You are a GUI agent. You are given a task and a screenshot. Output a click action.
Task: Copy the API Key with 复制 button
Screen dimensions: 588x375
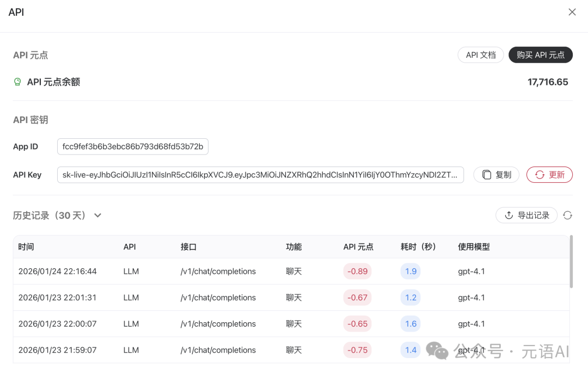(x=496, y=175)
